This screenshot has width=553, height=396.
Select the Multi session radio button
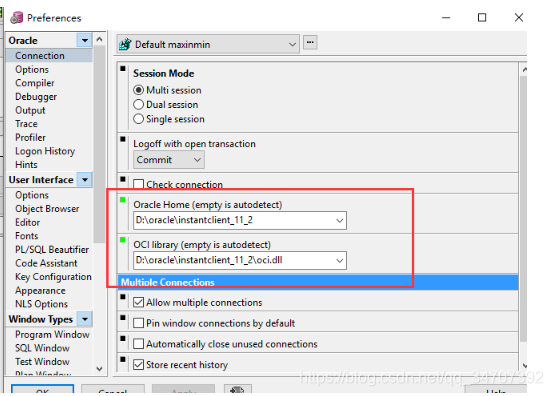coord(139,90)
